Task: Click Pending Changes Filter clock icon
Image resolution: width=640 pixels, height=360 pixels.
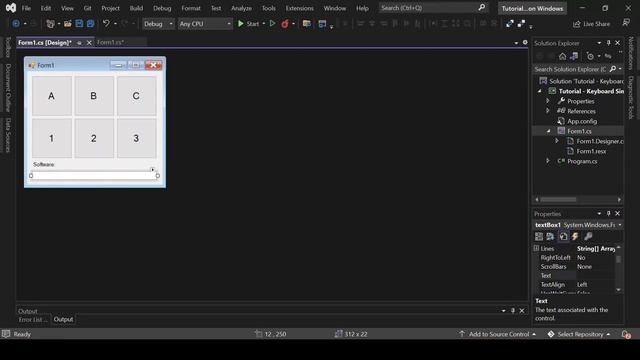Action: point(590,56)
